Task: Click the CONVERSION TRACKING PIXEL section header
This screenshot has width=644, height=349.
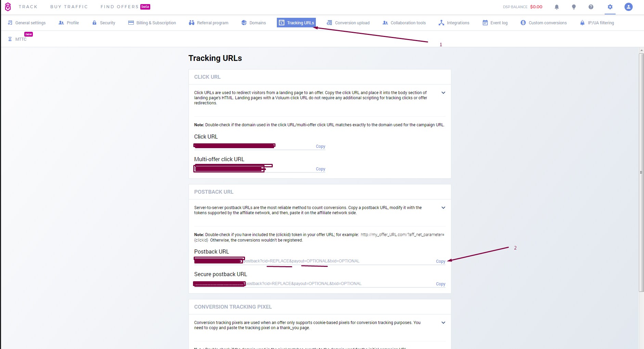Action: click(233, 307)
